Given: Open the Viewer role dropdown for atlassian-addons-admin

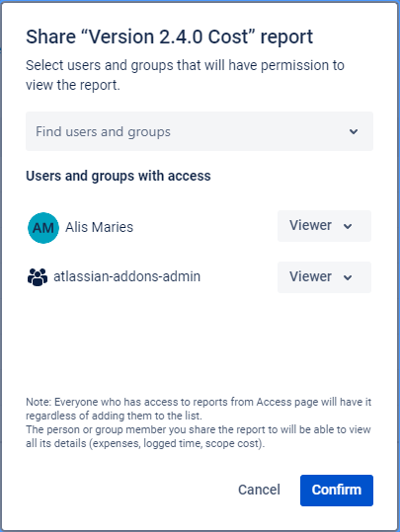Looking at the screenshot, I should pyautogui.click(x=324, y=277).
